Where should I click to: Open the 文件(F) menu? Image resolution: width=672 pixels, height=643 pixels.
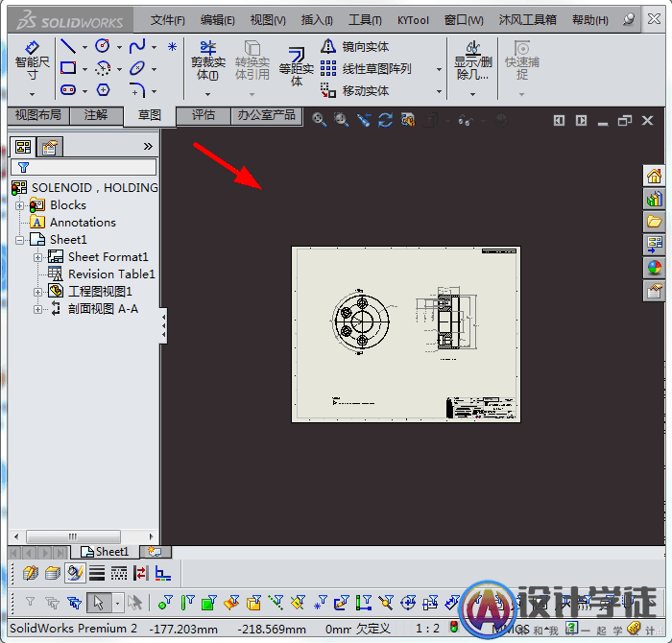coord(168,20)
